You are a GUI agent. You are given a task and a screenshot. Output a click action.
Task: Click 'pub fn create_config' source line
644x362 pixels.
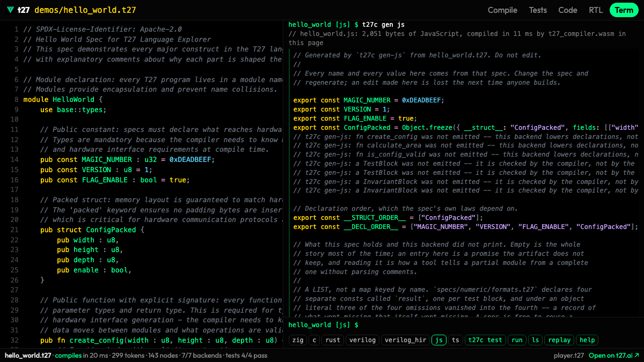pyautogui.click(x=161, y=340)
